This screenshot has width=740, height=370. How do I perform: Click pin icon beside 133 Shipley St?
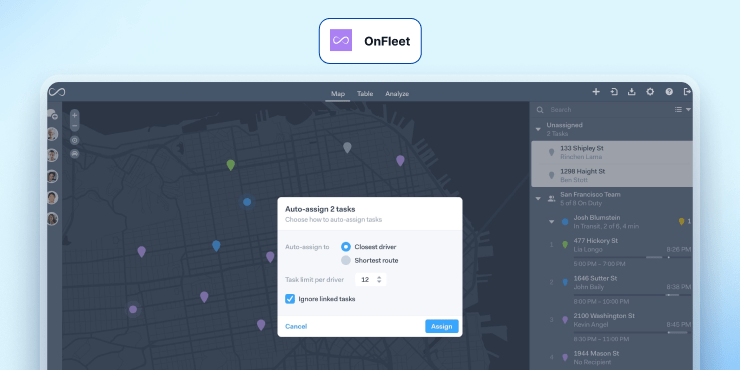pos(551,152)
